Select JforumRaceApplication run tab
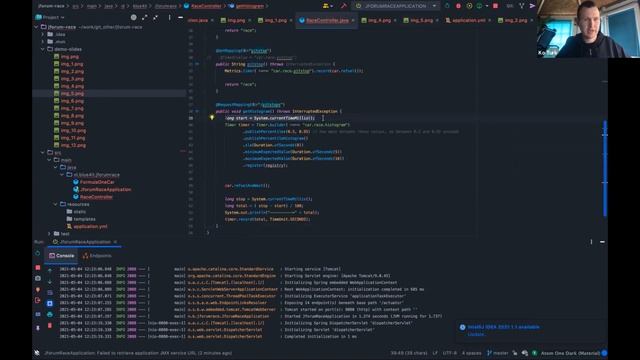Viewport: 640px width, 360px height. 85,242
